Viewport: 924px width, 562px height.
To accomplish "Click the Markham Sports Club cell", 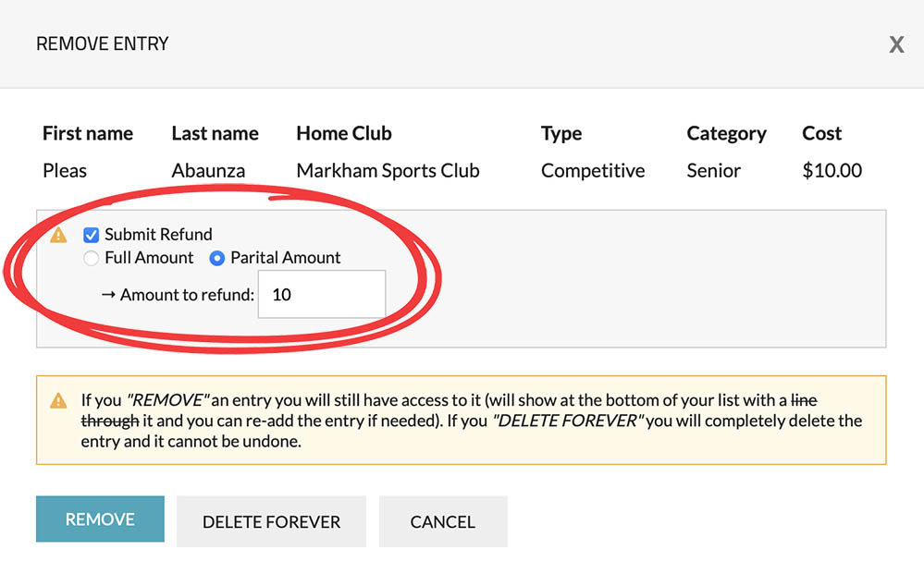I will pos(388,171).
